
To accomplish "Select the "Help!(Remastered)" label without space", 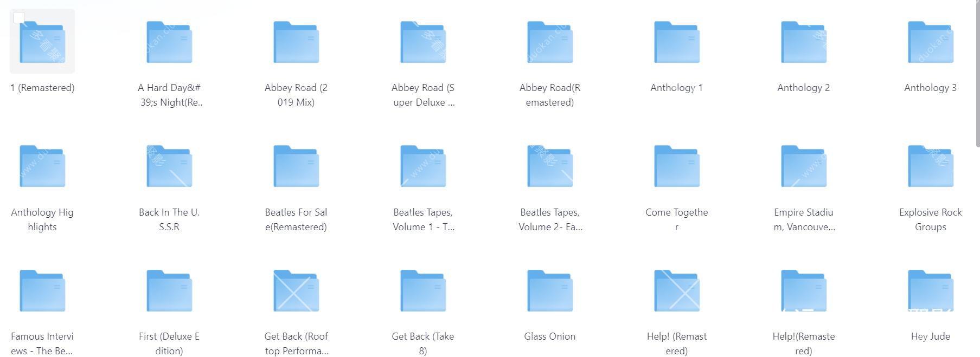I will pos(804,343).
